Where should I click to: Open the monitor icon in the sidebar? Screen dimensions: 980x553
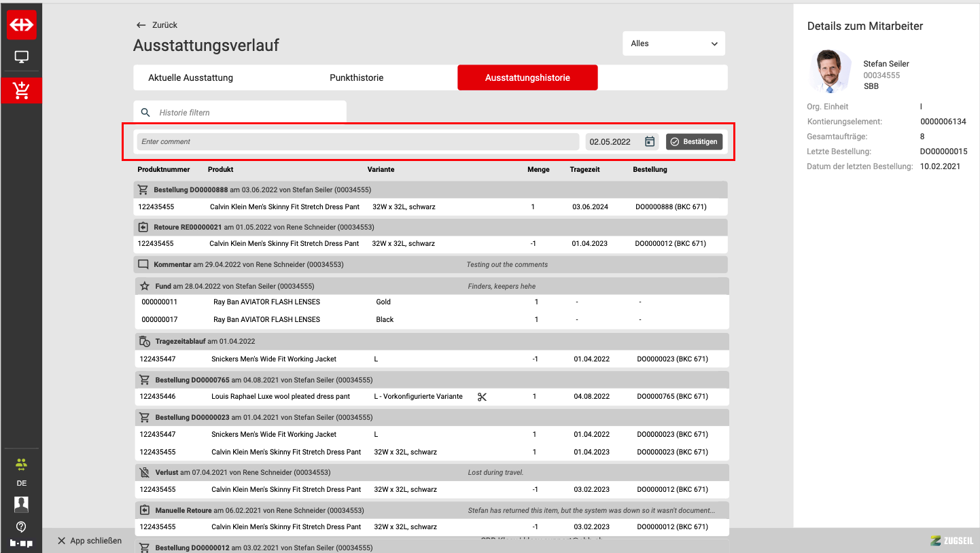click(x=21, y=57)
